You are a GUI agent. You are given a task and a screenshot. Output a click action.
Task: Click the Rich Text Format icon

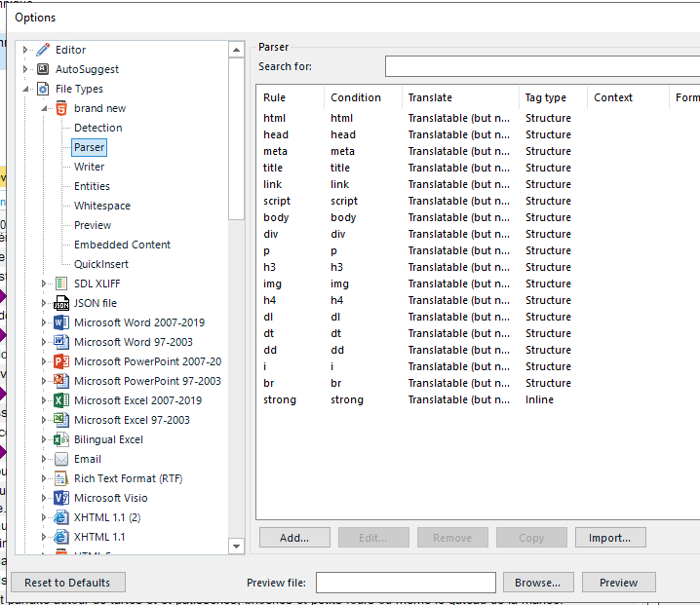coord(61,478)
